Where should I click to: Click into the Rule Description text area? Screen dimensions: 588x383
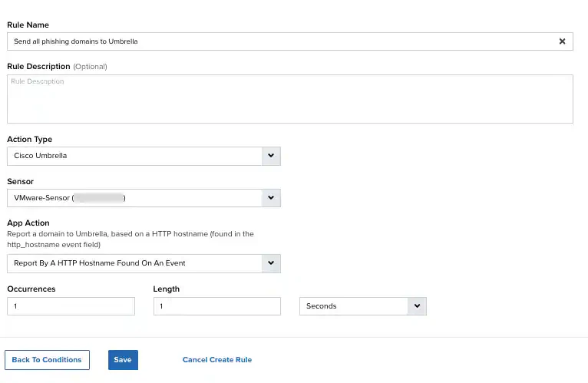(x=290, y=99)
